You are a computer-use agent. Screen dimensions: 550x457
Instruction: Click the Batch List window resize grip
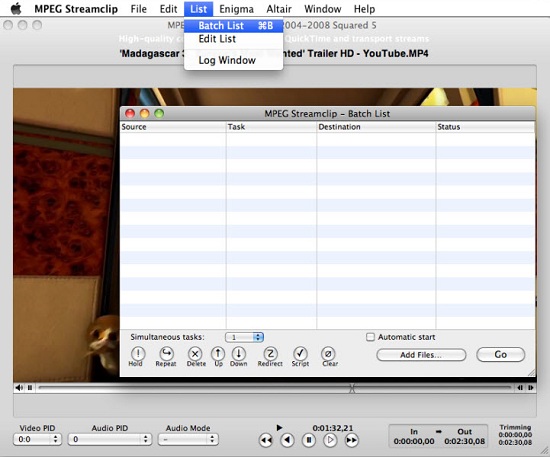[531, 372]
